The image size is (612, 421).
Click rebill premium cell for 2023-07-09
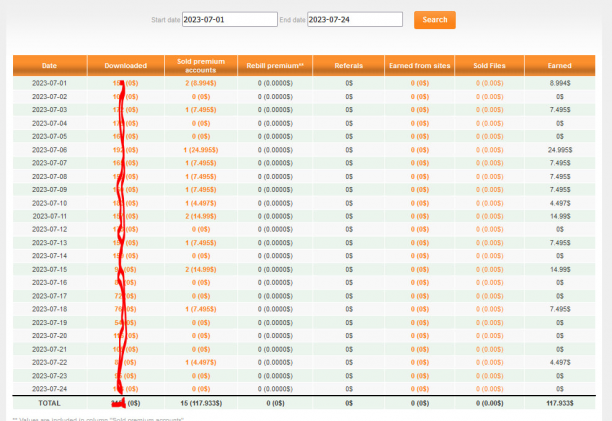coord(275,190)
